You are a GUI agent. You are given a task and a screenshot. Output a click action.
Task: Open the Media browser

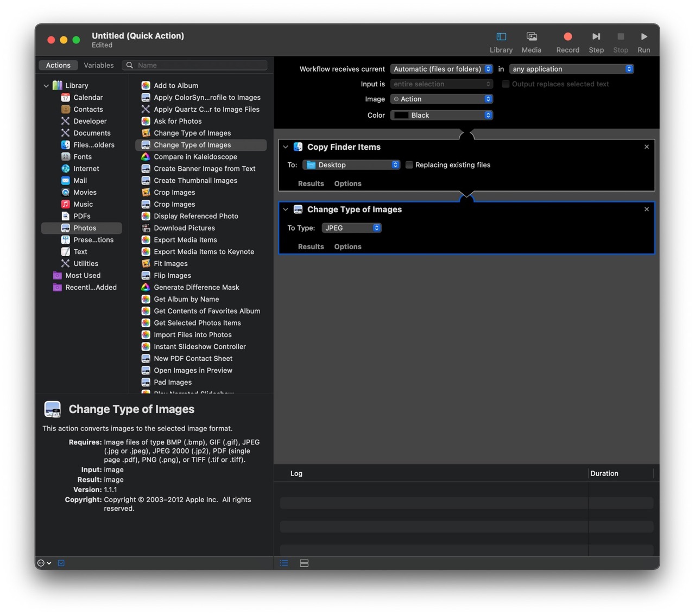[x=531, y=42]
